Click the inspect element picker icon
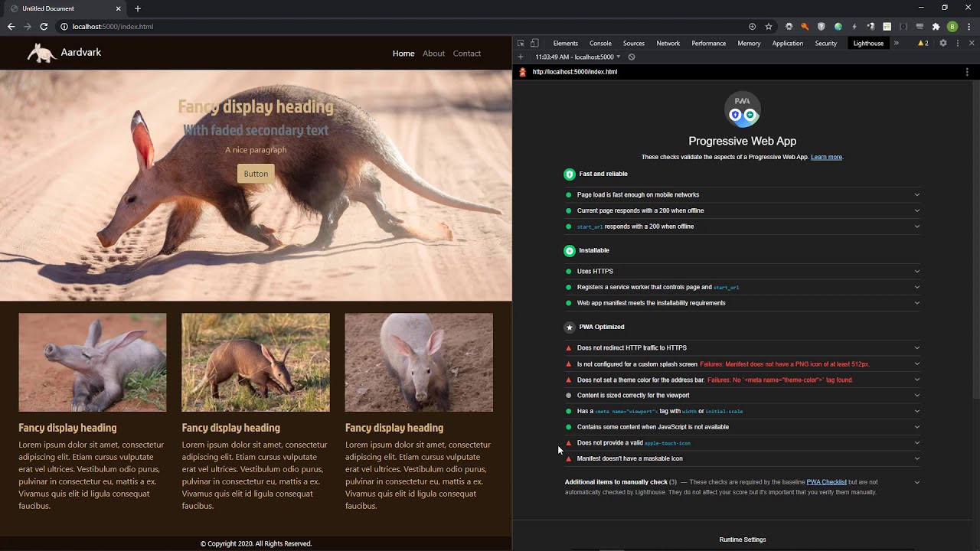The width and height of the screenshot is (980, 551). [521, 43]
